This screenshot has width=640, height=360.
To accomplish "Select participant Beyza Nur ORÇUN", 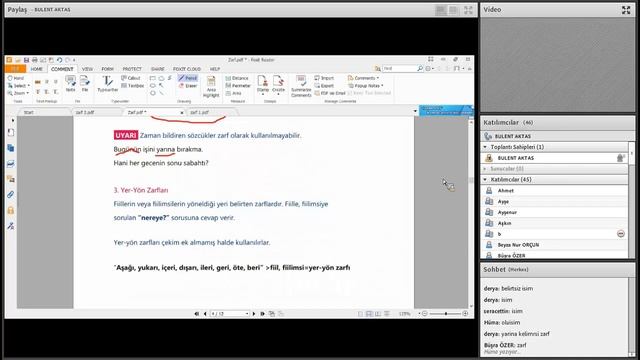I will [x=554, y=245].
